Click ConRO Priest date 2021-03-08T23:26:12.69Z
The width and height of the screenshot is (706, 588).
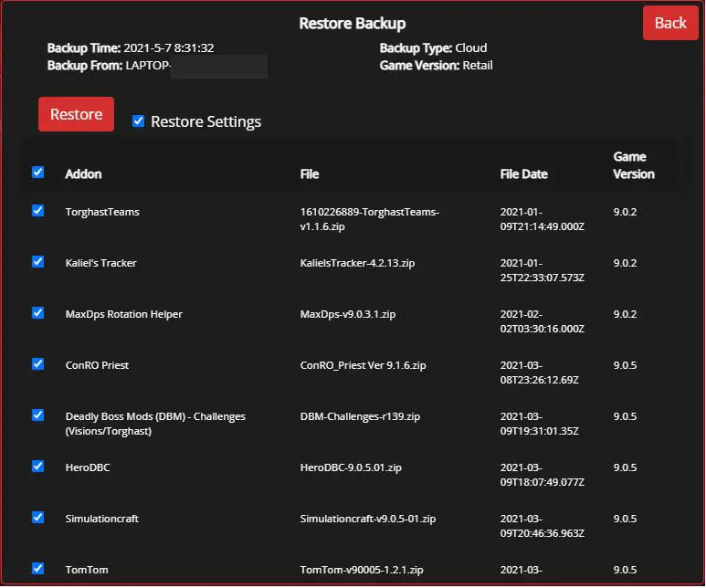540,373
